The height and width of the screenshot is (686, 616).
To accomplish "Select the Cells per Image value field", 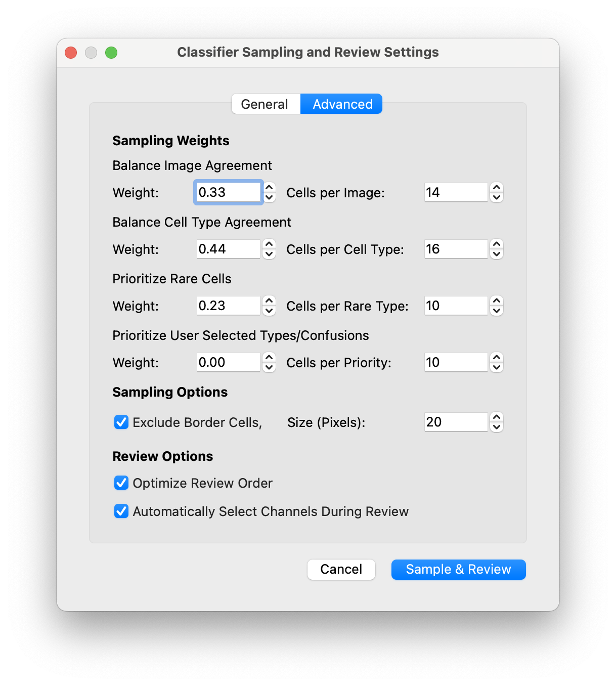I will pyautogui.click(x=455, y=192).
